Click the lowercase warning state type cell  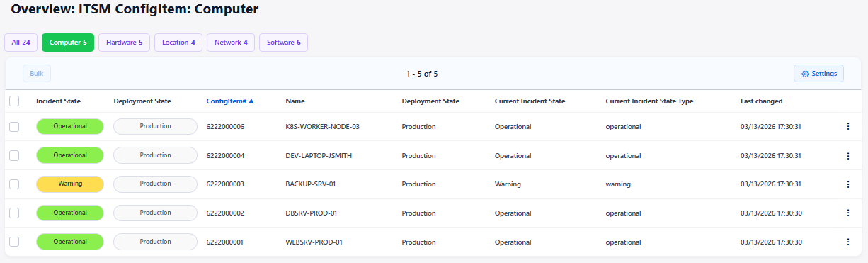click(x=618, y=184)
